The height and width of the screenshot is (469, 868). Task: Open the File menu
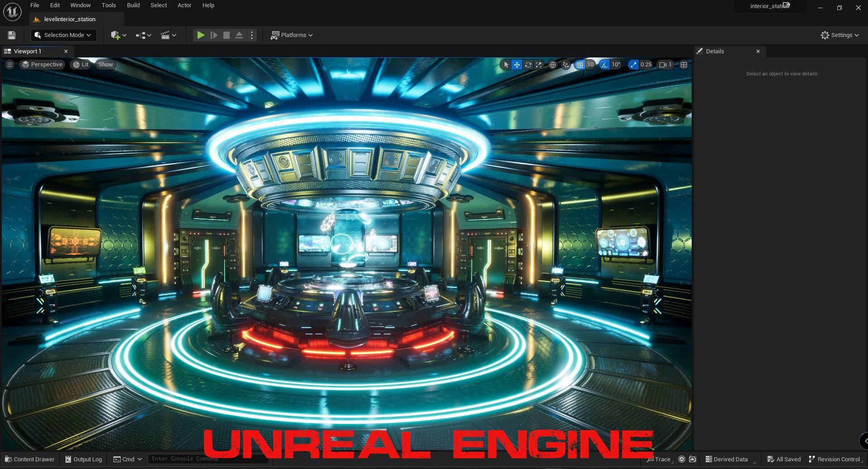pos(35,5)
